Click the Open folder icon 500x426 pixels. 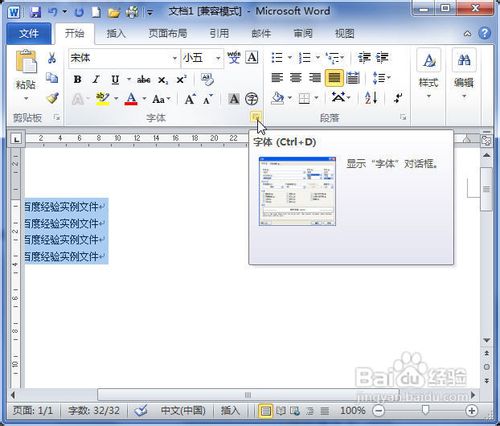click(114, 13)
